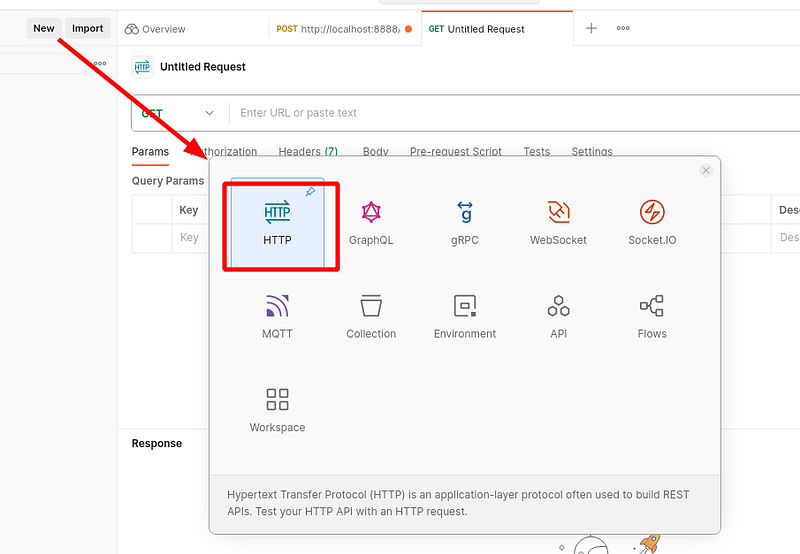Image resolution: width=800 pixels, height=554 pixels.
Task: Add a new request tab with plus
Action: [591, 29]
